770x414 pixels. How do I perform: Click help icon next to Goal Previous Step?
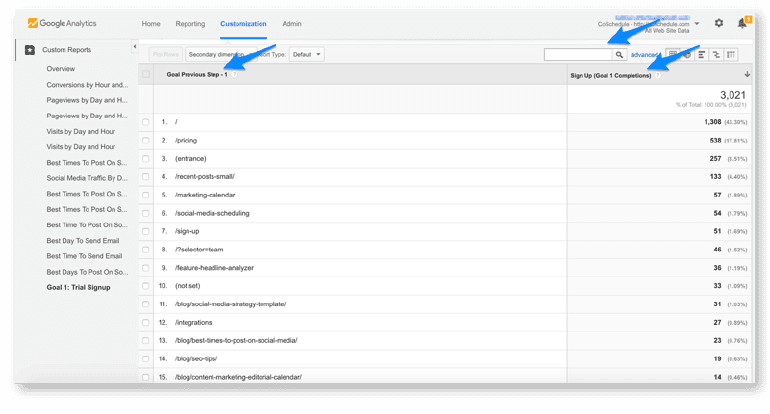(x=234, y=74)
